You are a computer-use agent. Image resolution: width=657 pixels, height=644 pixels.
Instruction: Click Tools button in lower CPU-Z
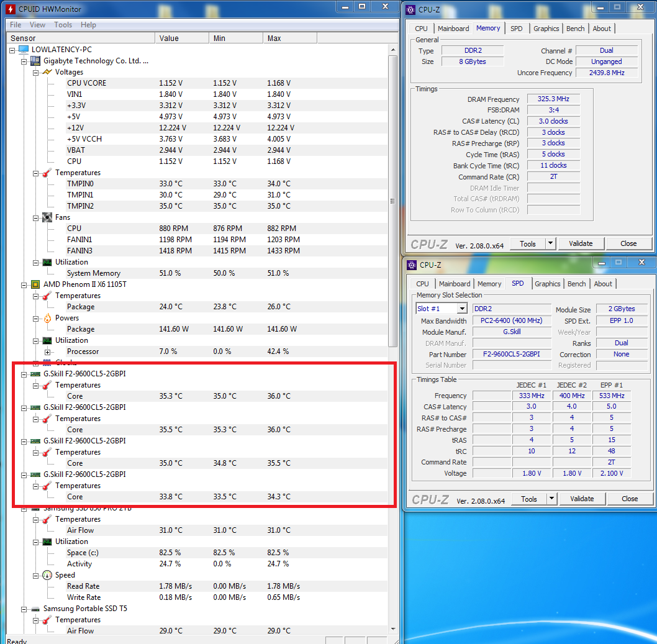[529, 499]
